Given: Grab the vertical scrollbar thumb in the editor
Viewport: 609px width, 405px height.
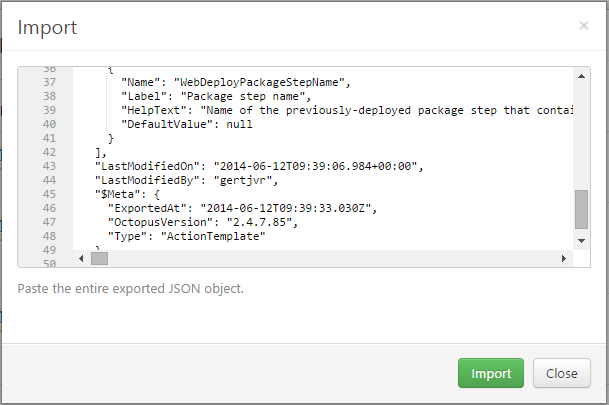Looking at the screenshot, I should point(581,210).
